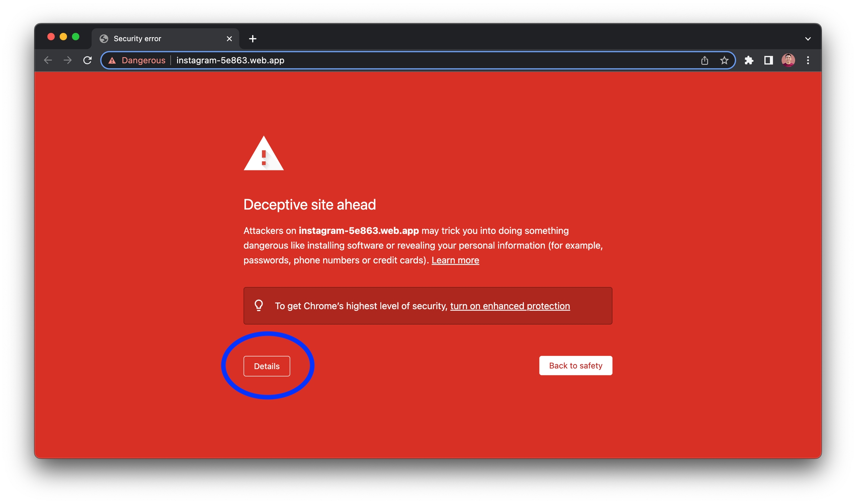Close the Security error tab
Screen dimensions: 856x504
tap(229, 39)
